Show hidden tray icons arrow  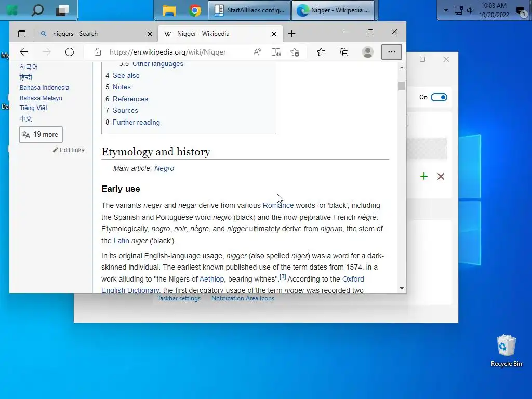446,10
